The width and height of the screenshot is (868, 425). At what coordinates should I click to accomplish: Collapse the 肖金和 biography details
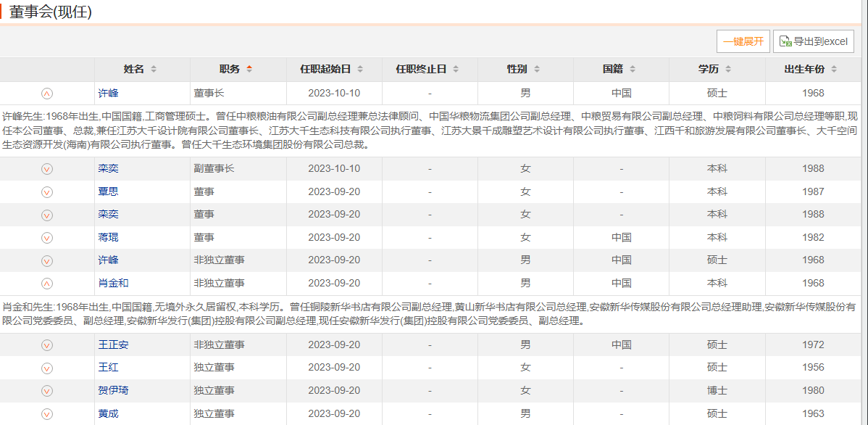coord(47,284)
